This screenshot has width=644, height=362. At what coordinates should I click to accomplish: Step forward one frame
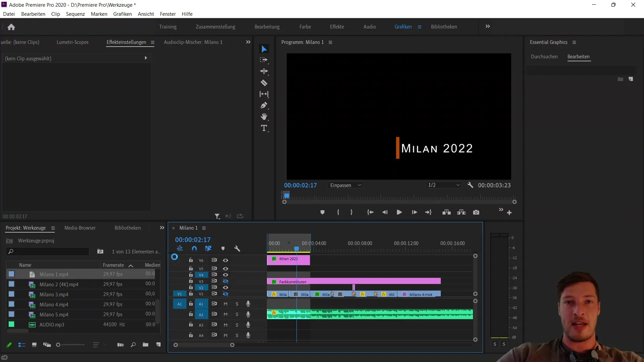(x=415, y=213)
